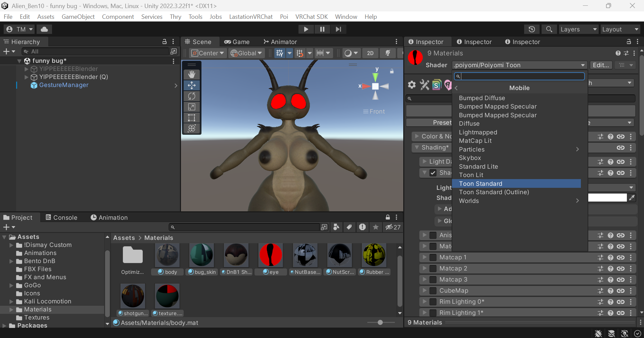Toggle hidden packages visibility count

coord(393,227)
